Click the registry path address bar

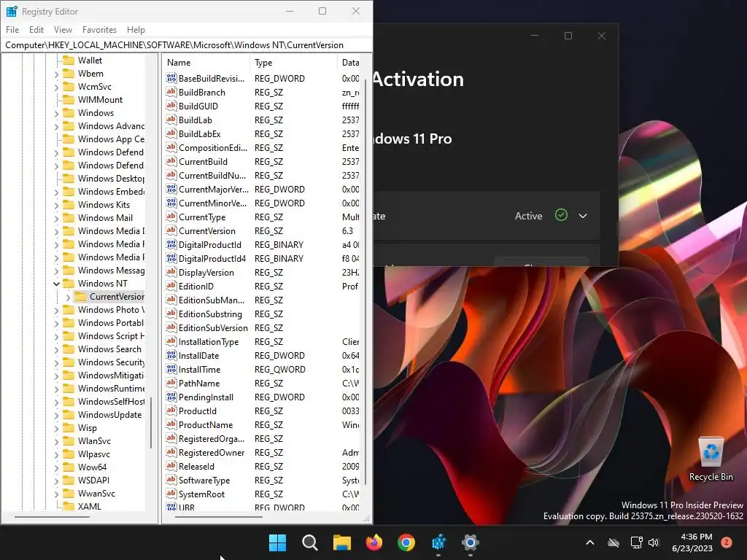pyautogui.click(x=186, y=44)
